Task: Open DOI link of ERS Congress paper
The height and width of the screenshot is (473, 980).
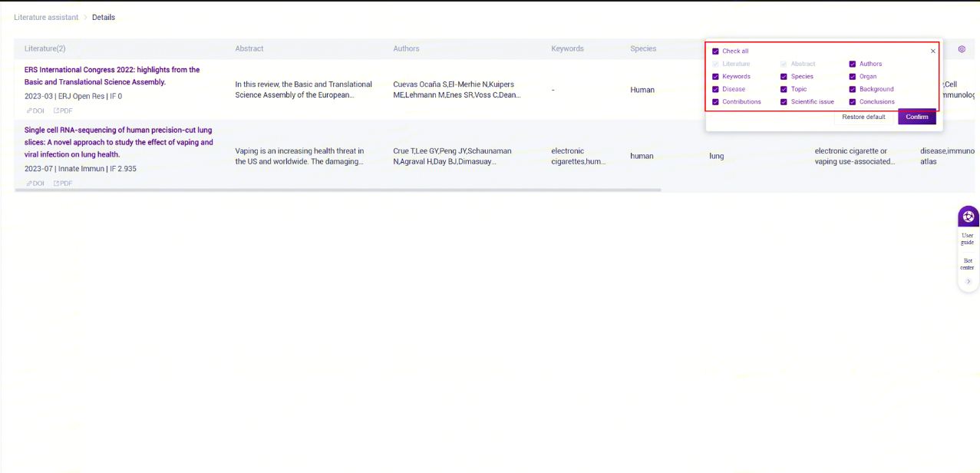Action: coord(35,111)
